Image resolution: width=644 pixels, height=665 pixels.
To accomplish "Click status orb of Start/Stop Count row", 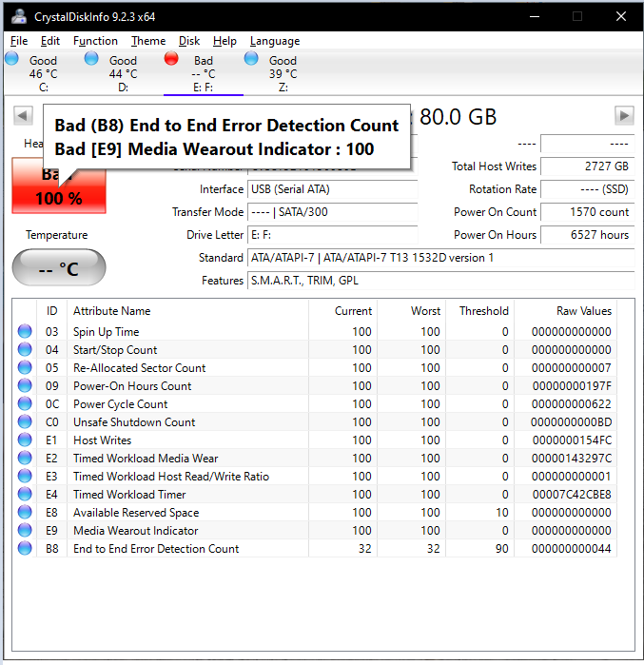I will coord(25,349).
